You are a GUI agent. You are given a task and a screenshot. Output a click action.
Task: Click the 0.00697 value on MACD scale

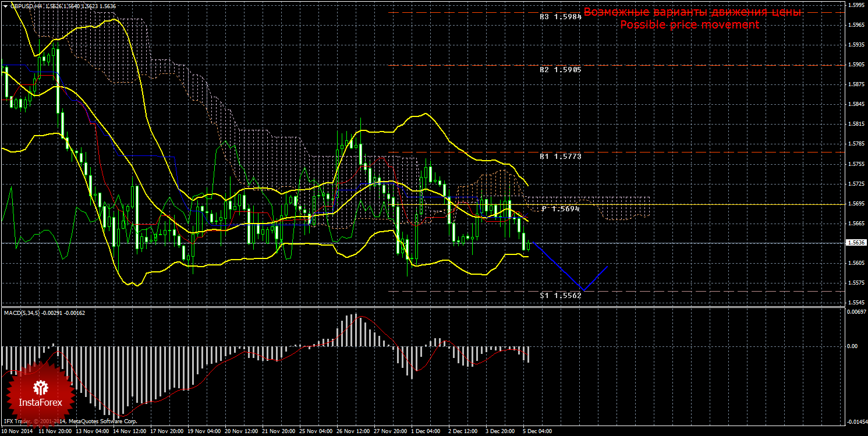tap(855, 313)
